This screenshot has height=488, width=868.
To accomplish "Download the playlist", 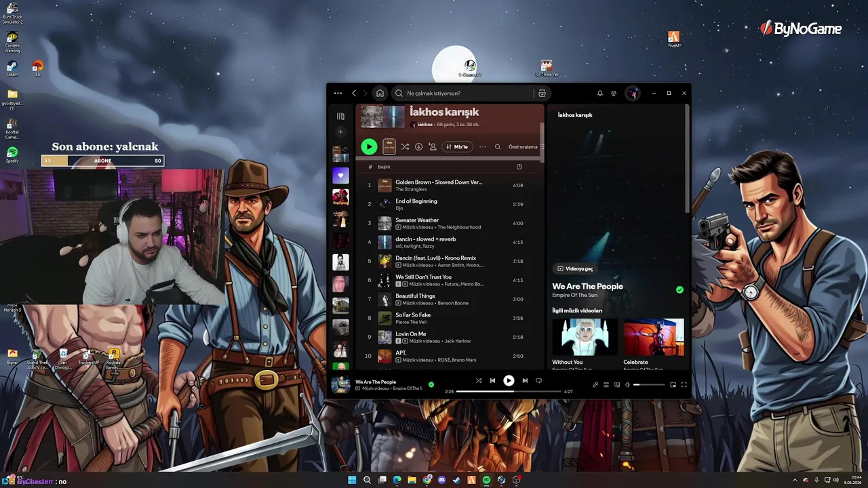I will point(418,146).
